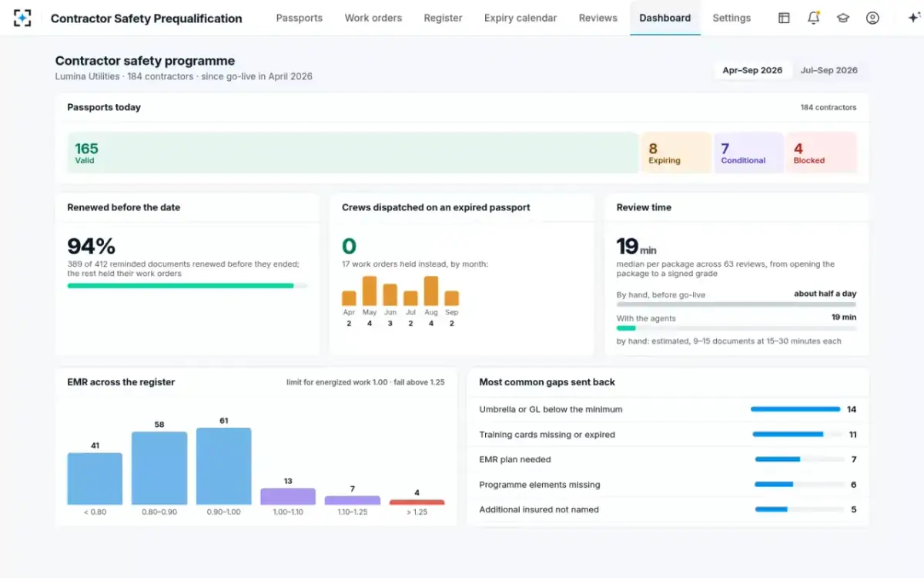Click the 'Additional insured not named' row
Image resolution: width=924 pixels, height=578 pixels.
click(x=668, y=509)
